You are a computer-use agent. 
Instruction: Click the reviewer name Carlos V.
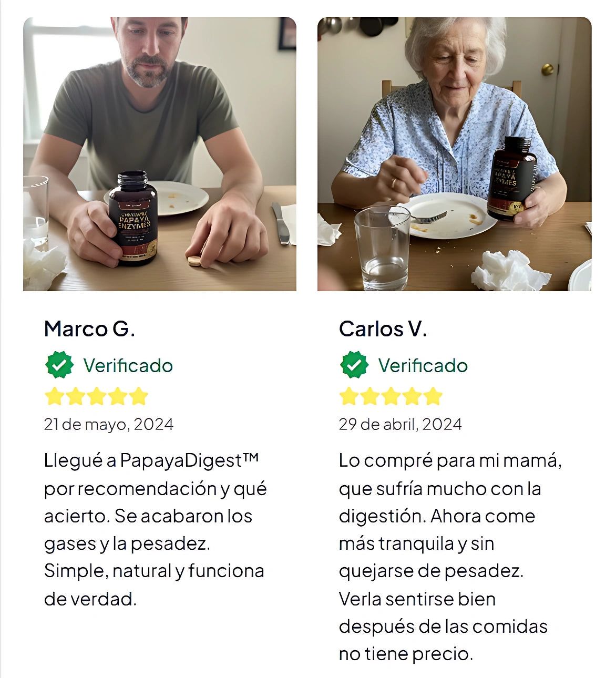[383, 329]
